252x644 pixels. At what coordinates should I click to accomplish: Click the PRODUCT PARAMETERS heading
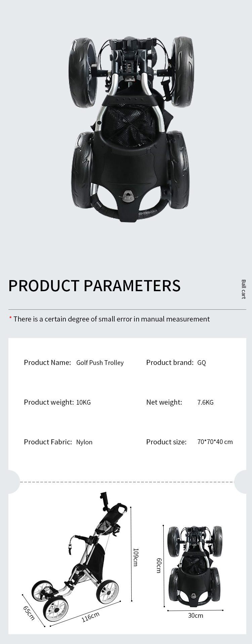(94, 286)
